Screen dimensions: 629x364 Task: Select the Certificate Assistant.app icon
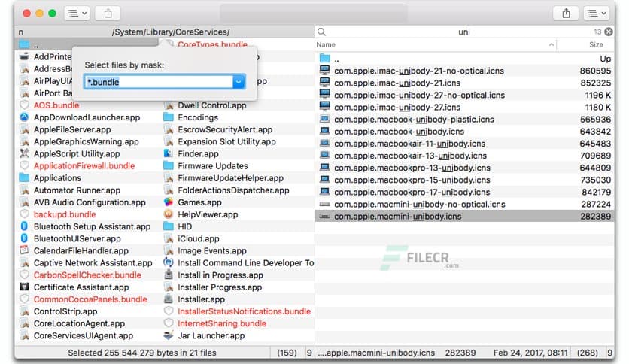point(25,287)
